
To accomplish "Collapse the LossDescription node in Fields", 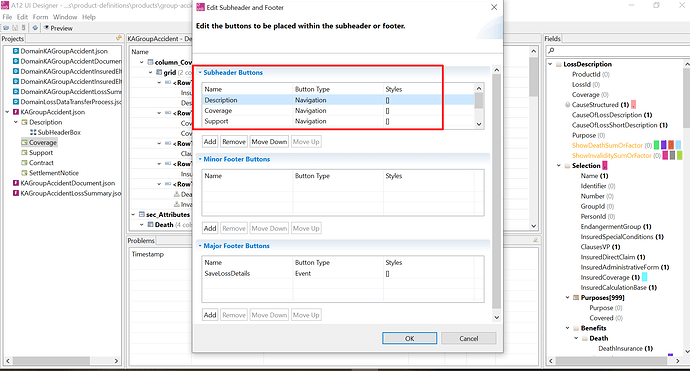I will (x=550, y=64).
